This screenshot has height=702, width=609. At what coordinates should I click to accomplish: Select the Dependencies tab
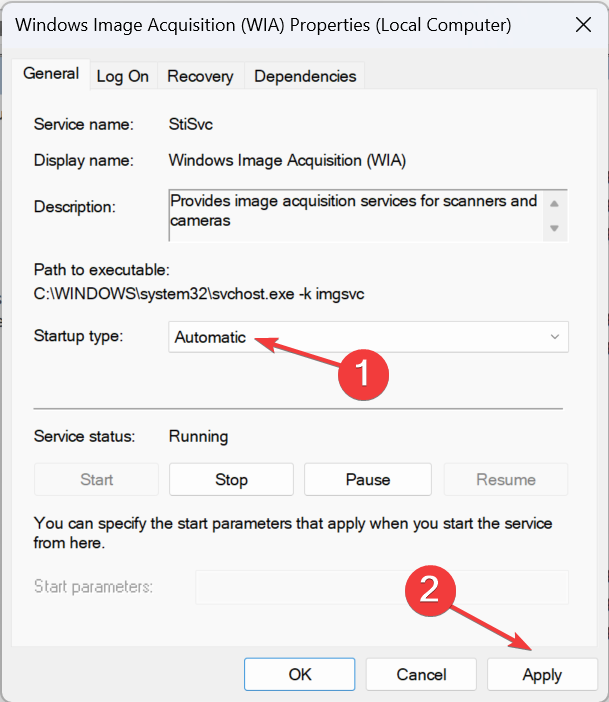point(305,76)
